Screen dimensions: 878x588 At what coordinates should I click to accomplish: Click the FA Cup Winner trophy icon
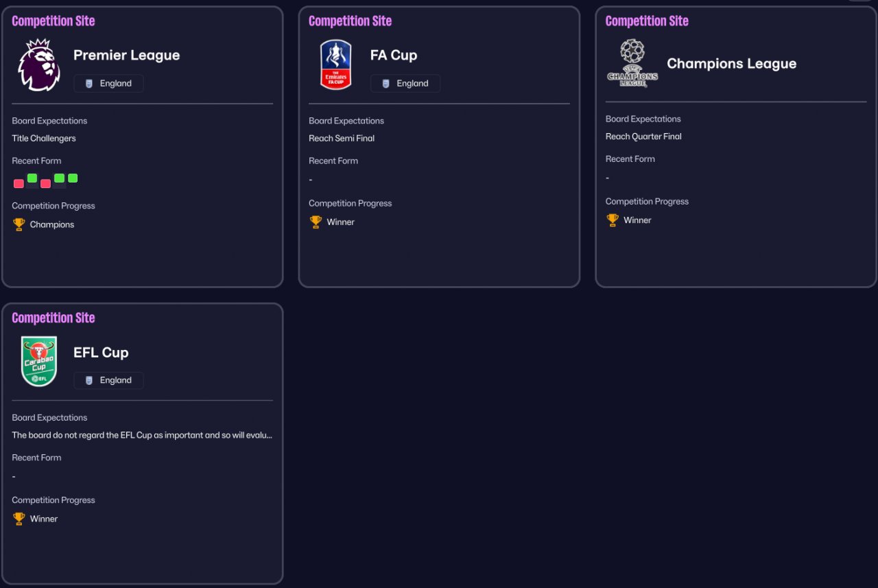pyautogui.click(x=316, y=222)
